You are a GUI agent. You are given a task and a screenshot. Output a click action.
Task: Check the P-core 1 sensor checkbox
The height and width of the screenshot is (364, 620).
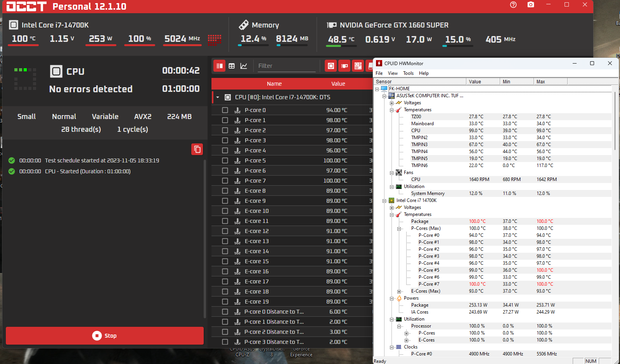point(225,120)
